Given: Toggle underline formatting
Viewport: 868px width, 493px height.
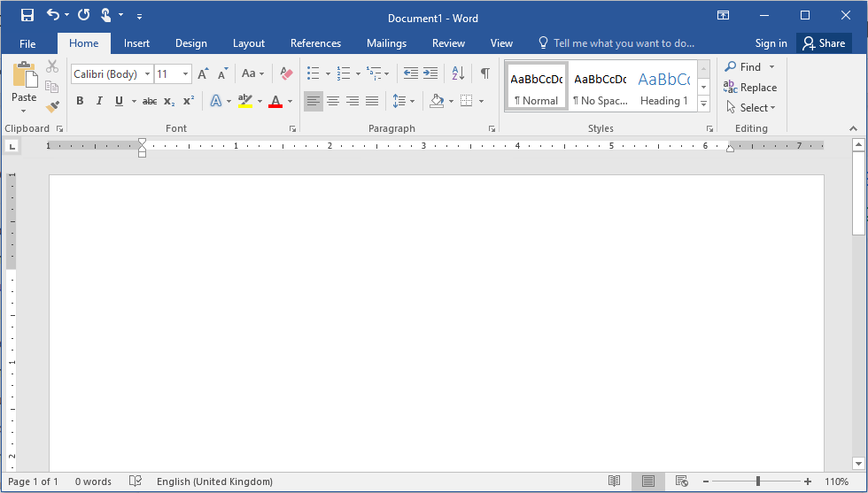Looking at the screenshot, I should [119, 101].
